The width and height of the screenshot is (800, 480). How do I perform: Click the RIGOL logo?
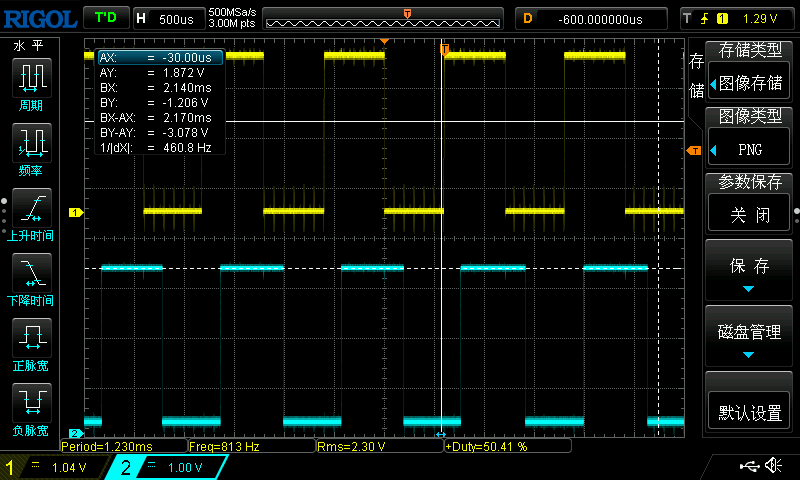pyautogui.click(x=40, y=19)
